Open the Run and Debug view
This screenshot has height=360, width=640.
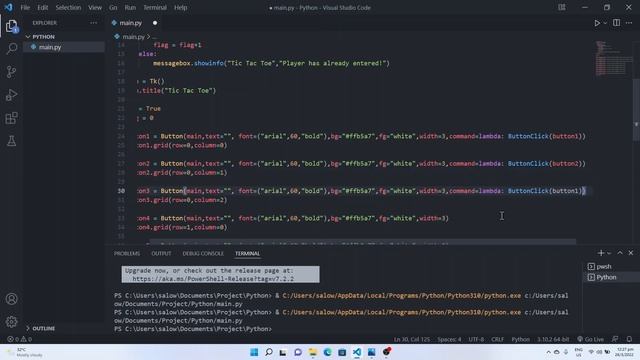coord(11,95)
